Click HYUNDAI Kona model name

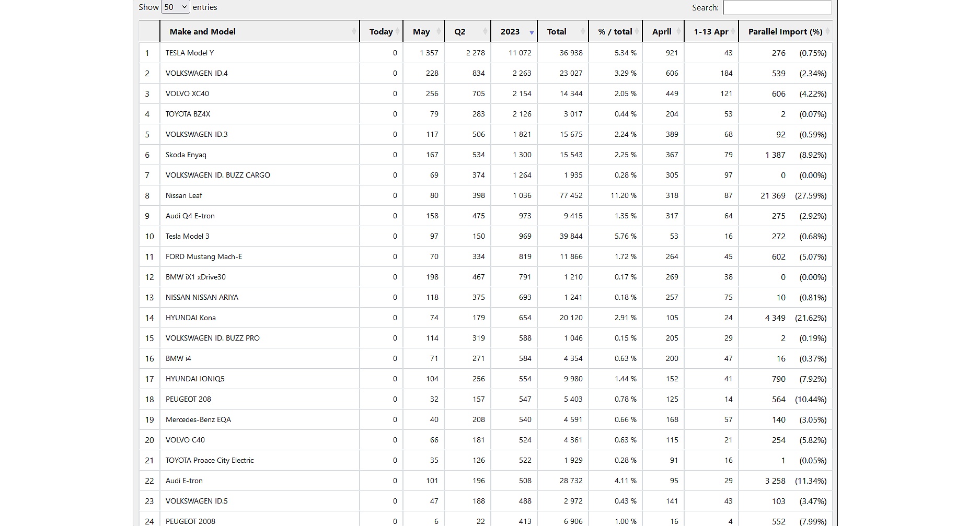(x=191, y=318)
